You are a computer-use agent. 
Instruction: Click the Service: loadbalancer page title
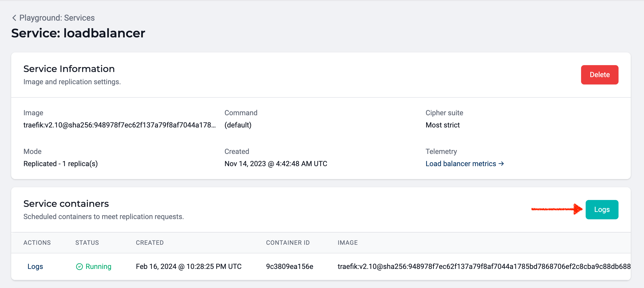78,33
